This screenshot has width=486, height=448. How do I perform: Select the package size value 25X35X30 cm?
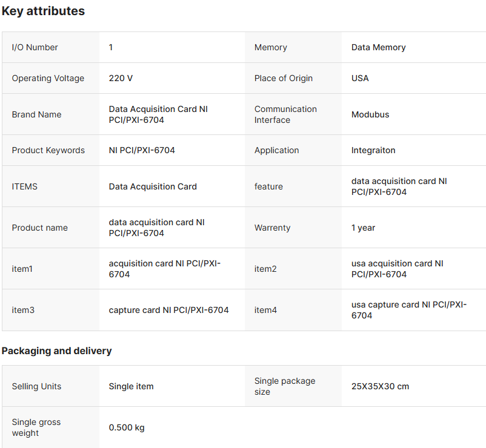coord(380,386)
